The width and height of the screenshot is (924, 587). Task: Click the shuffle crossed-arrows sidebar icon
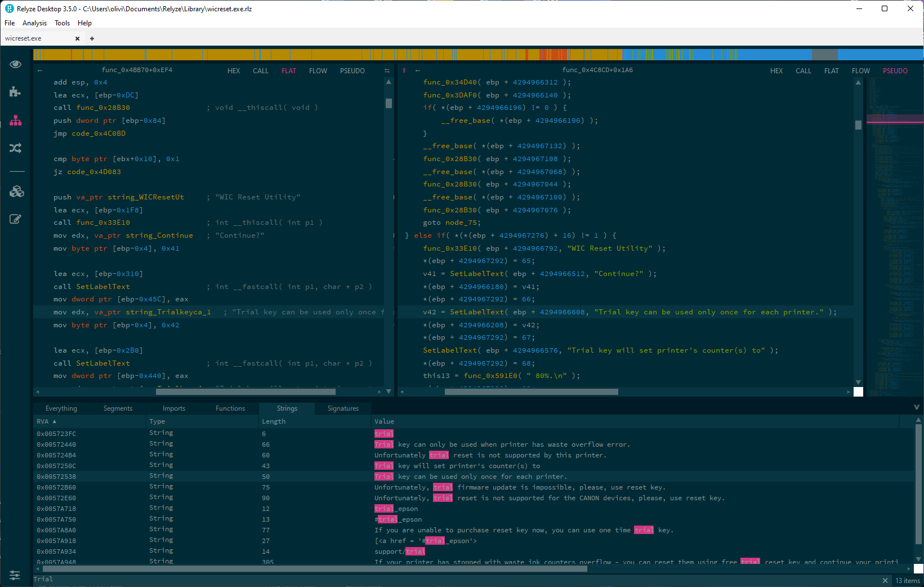[x=16, y=148]
